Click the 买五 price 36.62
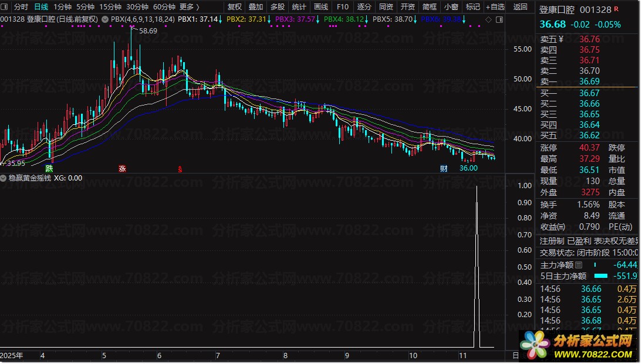 pyautogui.click(x=589, y=135)
